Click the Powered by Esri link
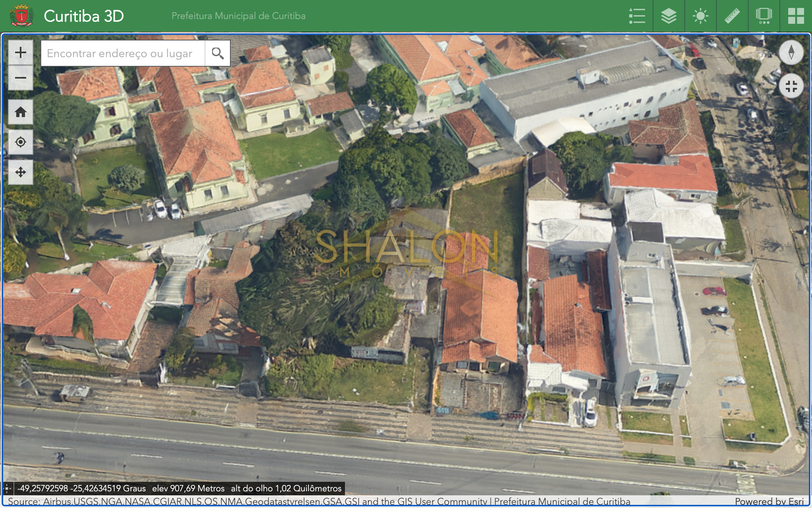Image resolution: width=812 pixels, height=508 pixels. point(769,501)
